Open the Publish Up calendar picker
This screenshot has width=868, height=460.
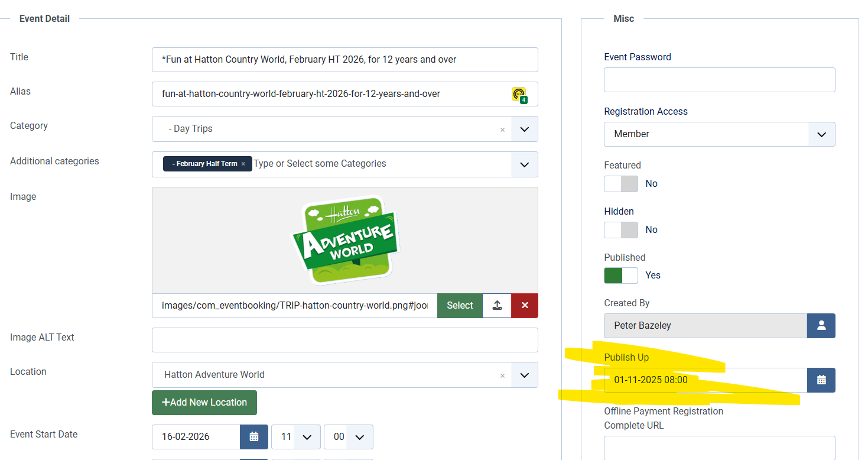821,380
